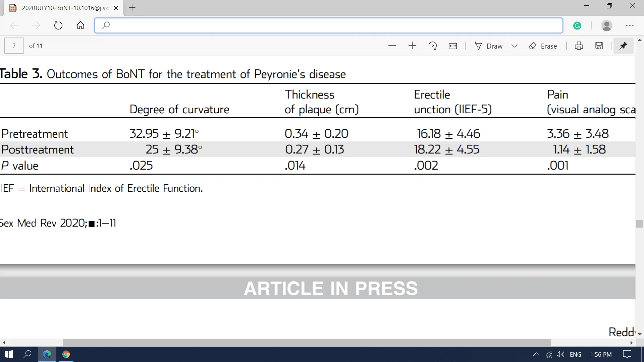
Task: Click 'Degree of curvature' column header
Action: click(179, 110)
